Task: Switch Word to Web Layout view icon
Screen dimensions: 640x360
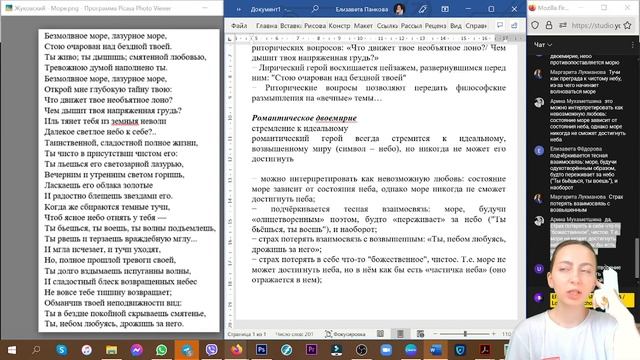Action: click(420, 334)
